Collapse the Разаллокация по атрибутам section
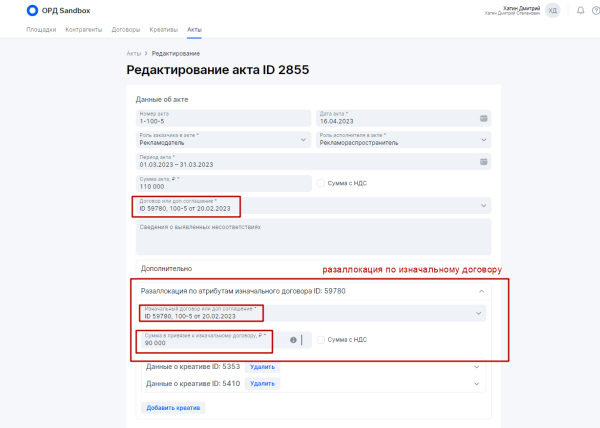 (x=479, y=291)
